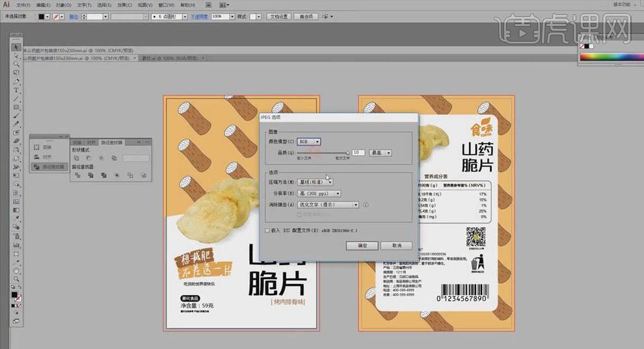Select the Pen tool
The height and width of the screenshot is (349, 644).
16,82
